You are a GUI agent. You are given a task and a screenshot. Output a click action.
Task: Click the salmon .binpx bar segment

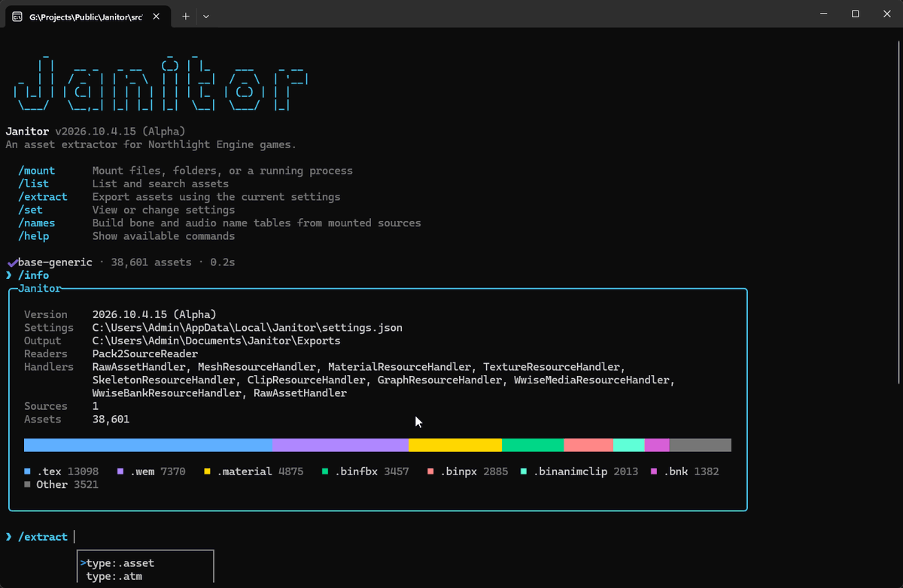coord(588,445)
